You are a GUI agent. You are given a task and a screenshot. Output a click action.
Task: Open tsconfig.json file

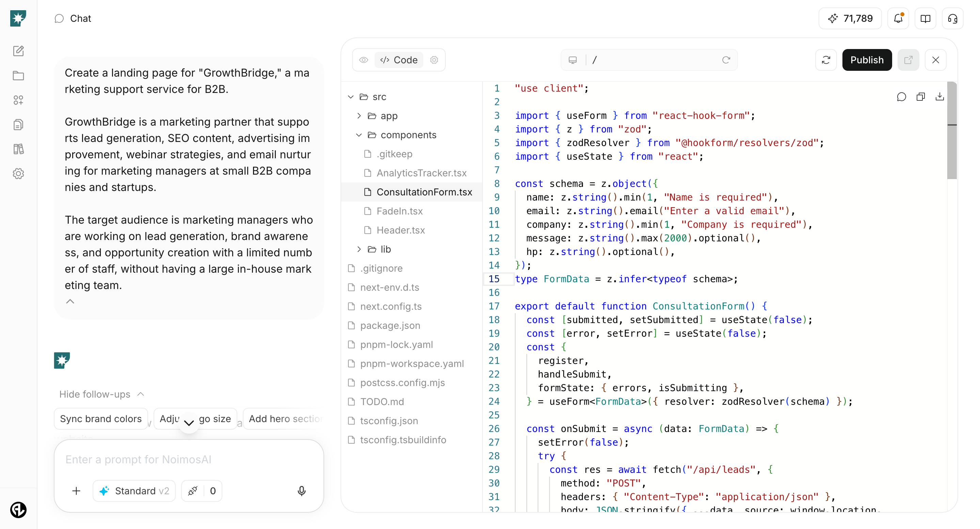pos(412,421)
